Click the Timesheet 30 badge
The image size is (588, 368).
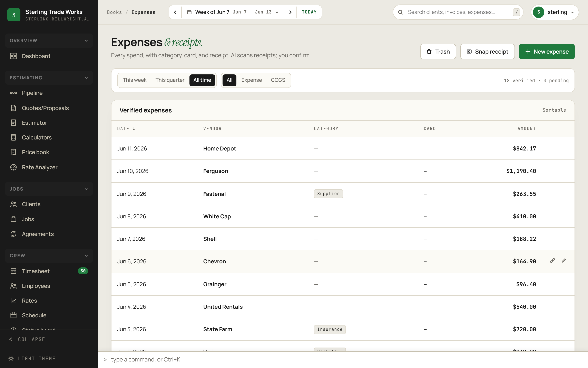pos(83,271)
